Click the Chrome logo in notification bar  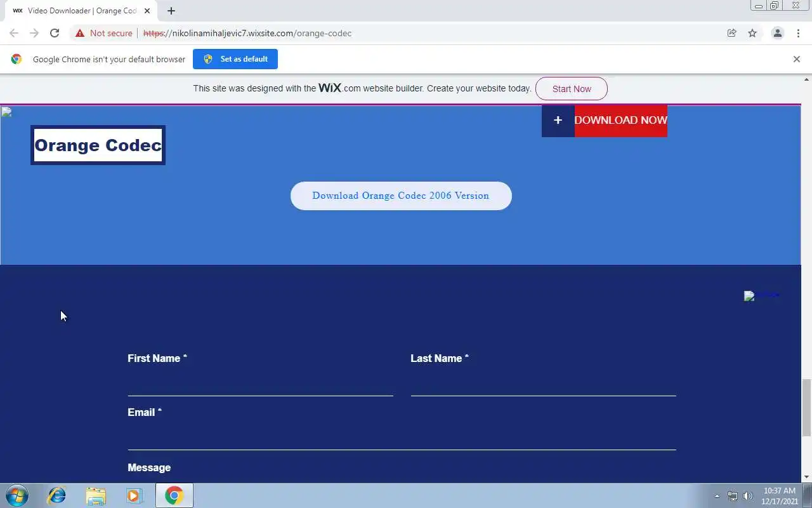coord(16,59)
